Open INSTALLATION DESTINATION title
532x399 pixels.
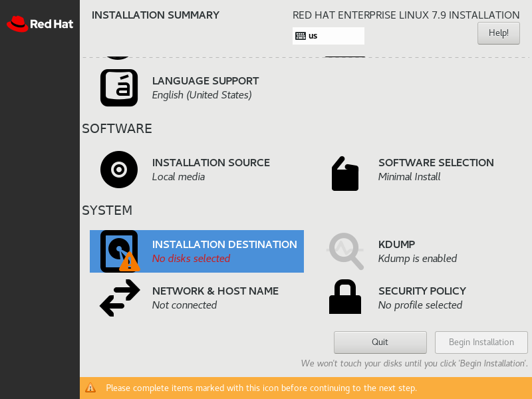coord(225,245)
